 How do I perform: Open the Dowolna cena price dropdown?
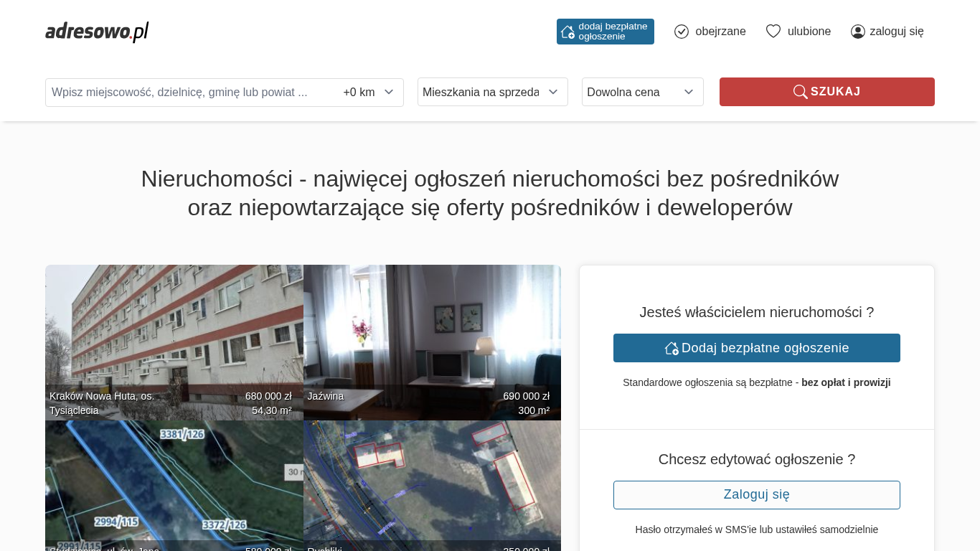pos(642,92)
